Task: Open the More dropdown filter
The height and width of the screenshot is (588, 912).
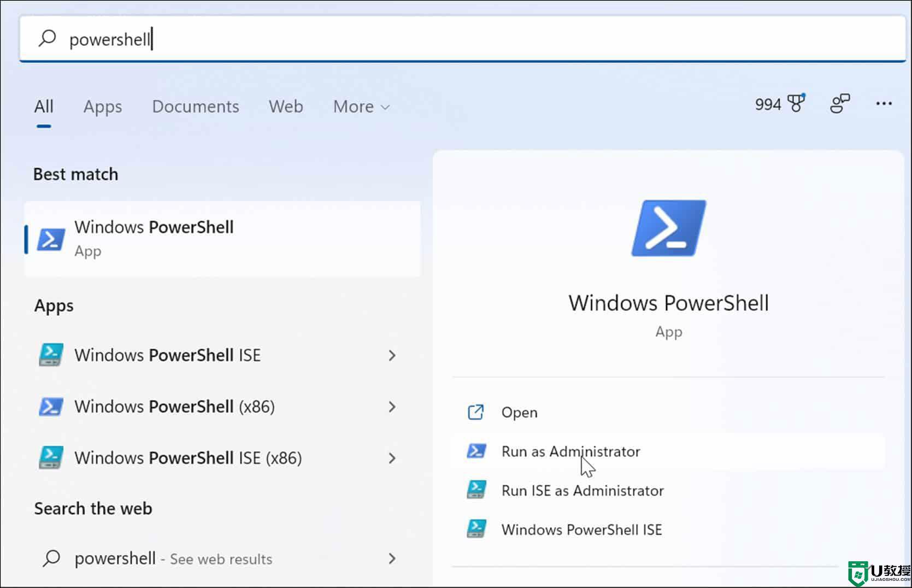Action: 361,106
